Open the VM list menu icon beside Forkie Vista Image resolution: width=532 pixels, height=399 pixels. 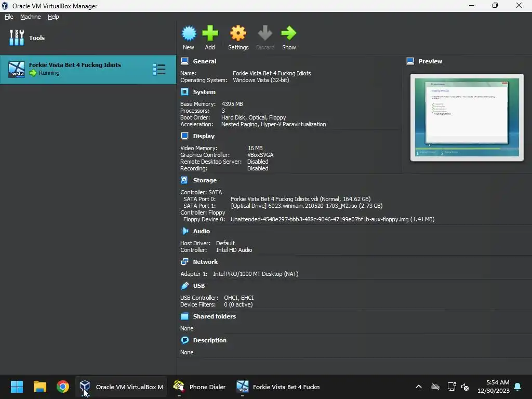159,70
